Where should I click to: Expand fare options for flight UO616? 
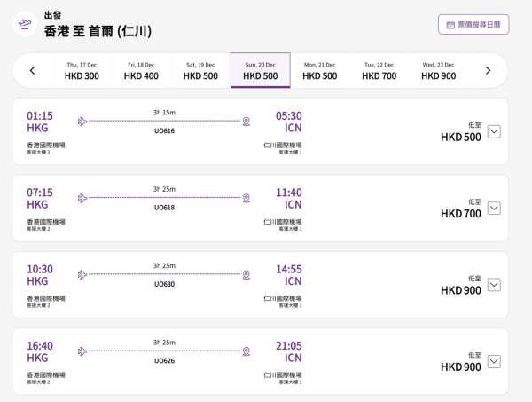click(x=494, y=131)
